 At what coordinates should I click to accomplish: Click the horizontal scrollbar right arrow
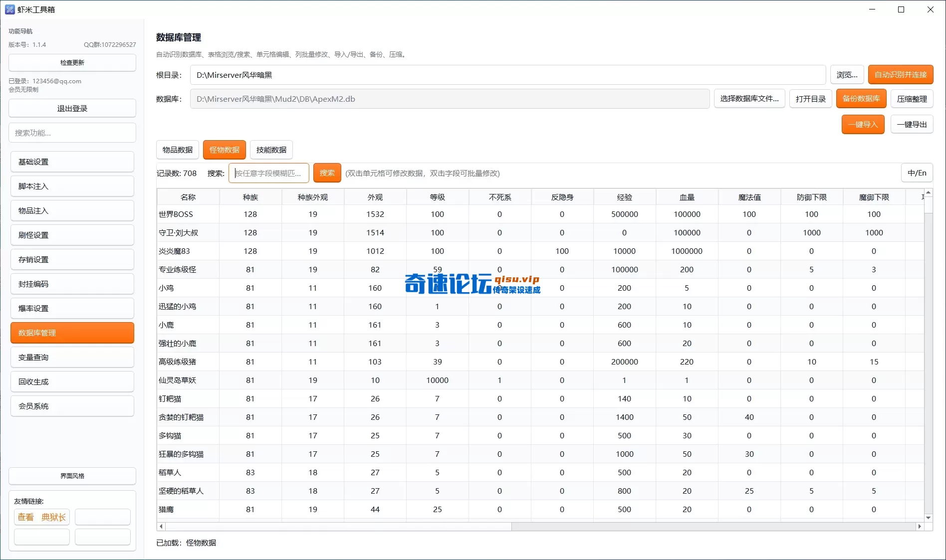coord(919,526)
